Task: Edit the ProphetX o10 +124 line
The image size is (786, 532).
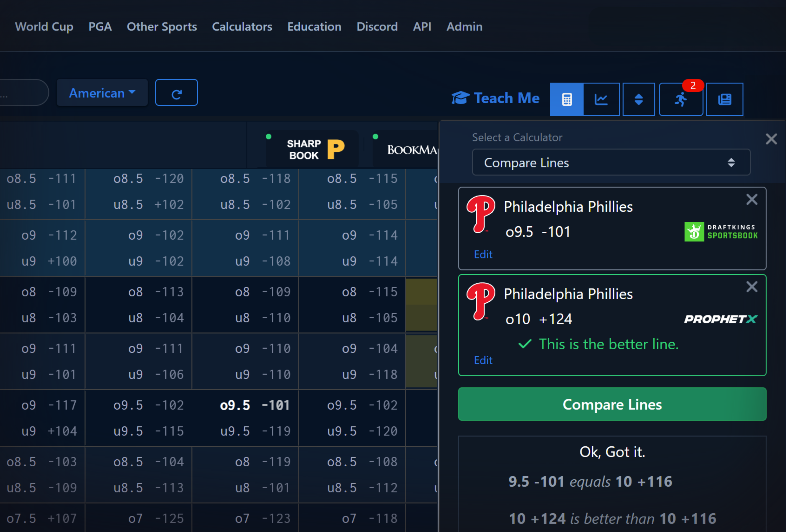Action: tap(483, 360)
